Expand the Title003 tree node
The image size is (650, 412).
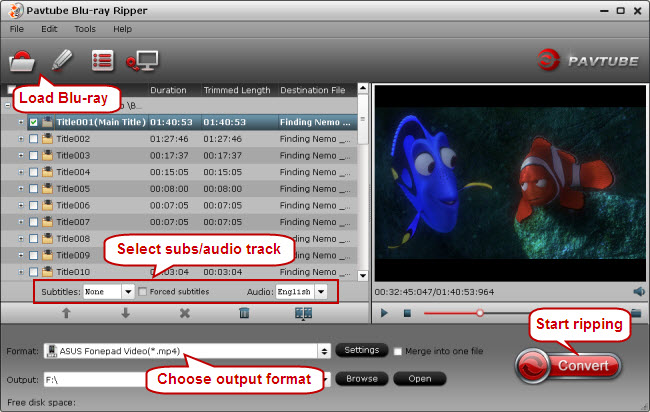tap(21, 155)
